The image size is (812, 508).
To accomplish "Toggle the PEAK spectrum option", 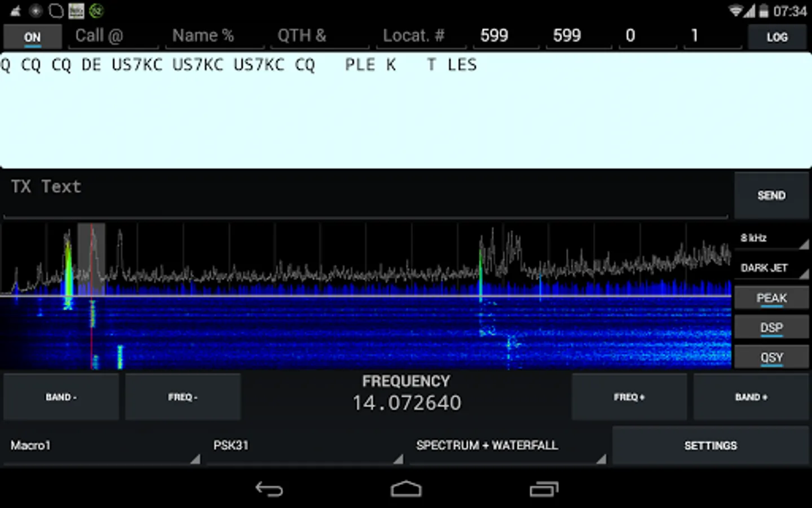I will (771, 297).
